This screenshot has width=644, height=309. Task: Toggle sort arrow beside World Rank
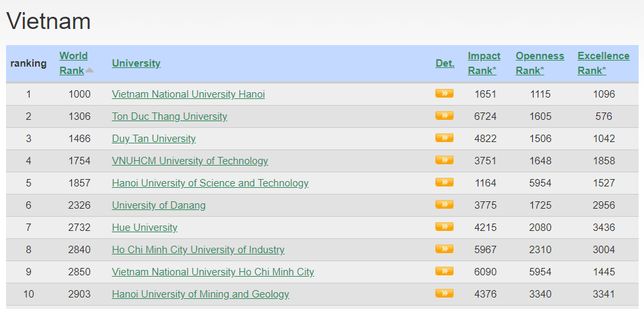tap(90, 70)
